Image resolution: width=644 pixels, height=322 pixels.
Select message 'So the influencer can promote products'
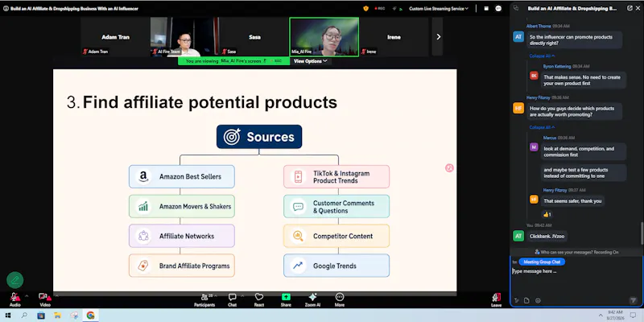(574, 39)
